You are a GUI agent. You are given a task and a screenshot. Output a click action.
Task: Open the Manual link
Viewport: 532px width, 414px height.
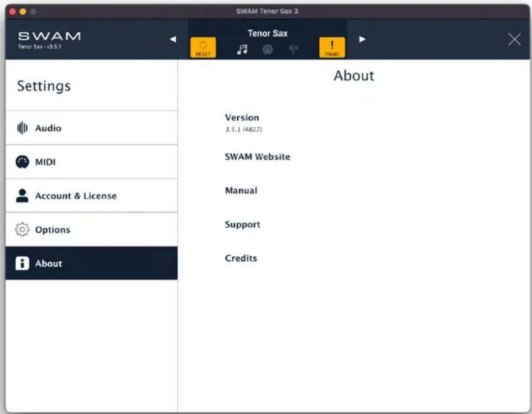[x=241, y=190]
